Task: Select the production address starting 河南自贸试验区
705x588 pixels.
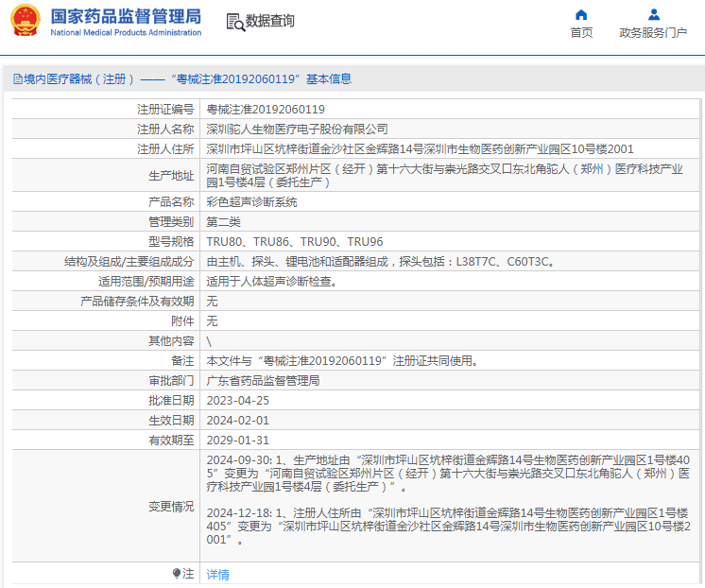Action: (x=445, y=176)
